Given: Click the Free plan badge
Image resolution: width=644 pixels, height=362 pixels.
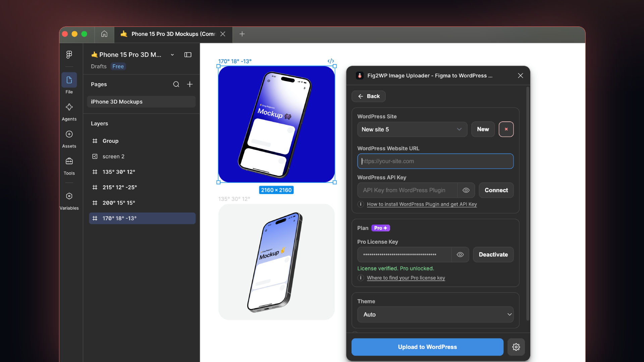Looking at the screenshot, I should 118,66.
